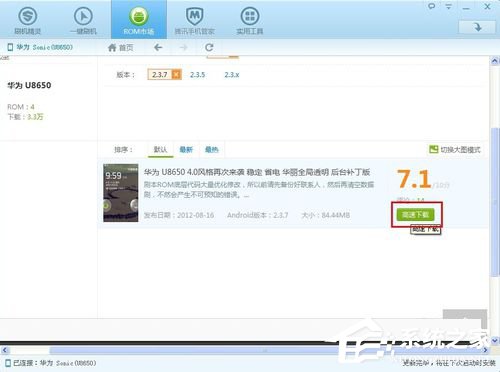500x372 pixels.
Task: Open the 刷机精灵 home tab
Action: [x=28, y=20]
